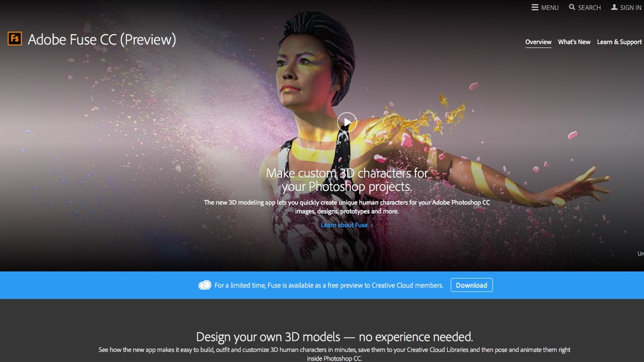Click the Creative Cloud icon in blue banner
The image size is (644, 362).
[x=205, y=285]
